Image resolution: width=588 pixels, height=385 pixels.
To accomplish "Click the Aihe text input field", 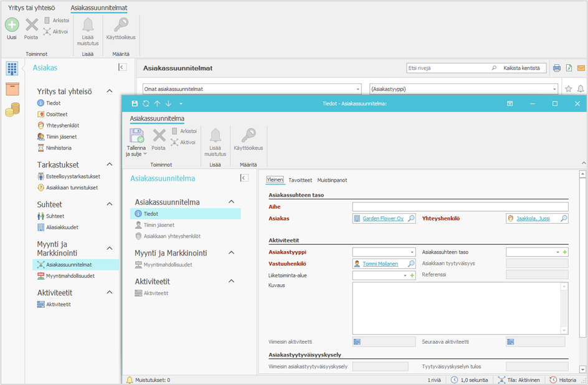I will pos(460,207).
